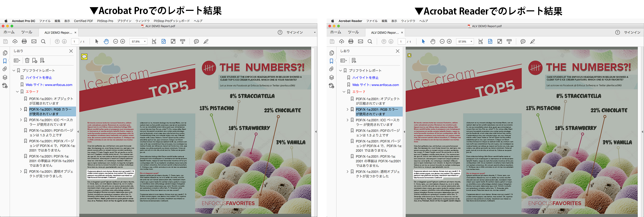Click the email envelope icon in Acrobat Pro
Image resolution: width=644 pixels, height=217 pixels.
[34, 41]
